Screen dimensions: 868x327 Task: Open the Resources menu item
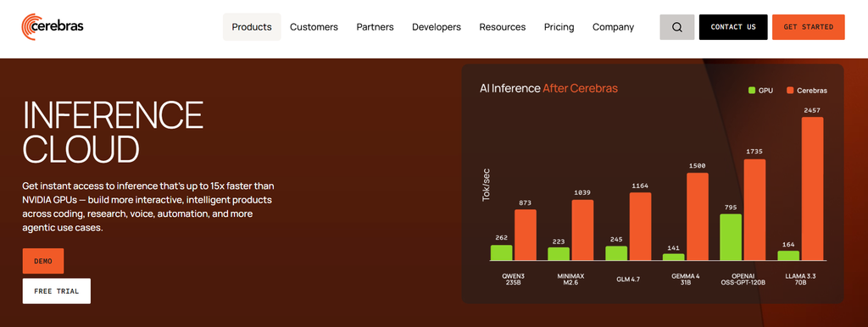pos(503,27)
